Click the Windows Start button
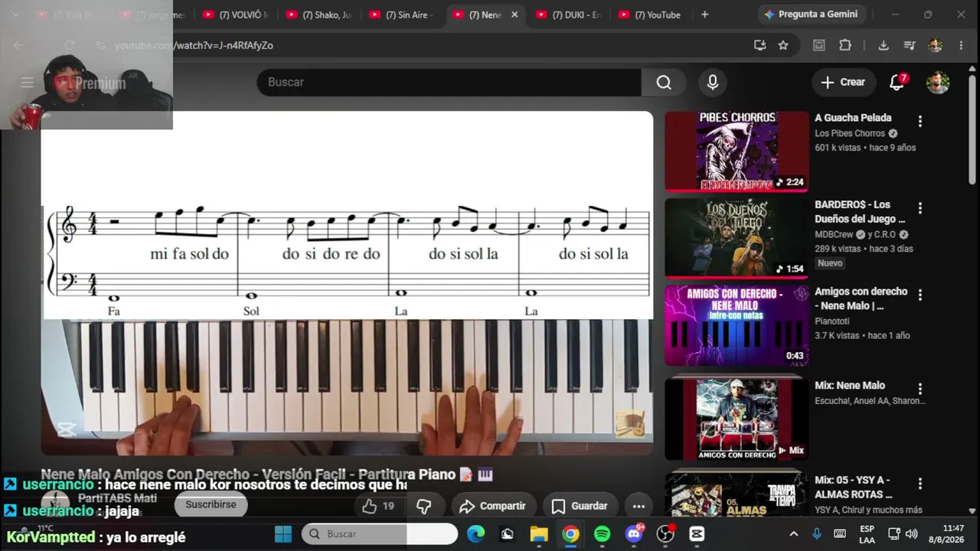 tap(283, 533)
